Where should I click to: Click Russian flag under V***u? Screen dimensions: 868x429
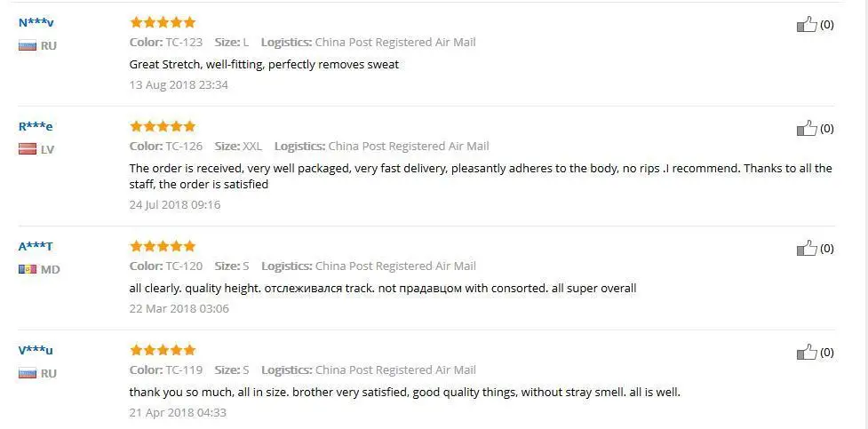28,373
